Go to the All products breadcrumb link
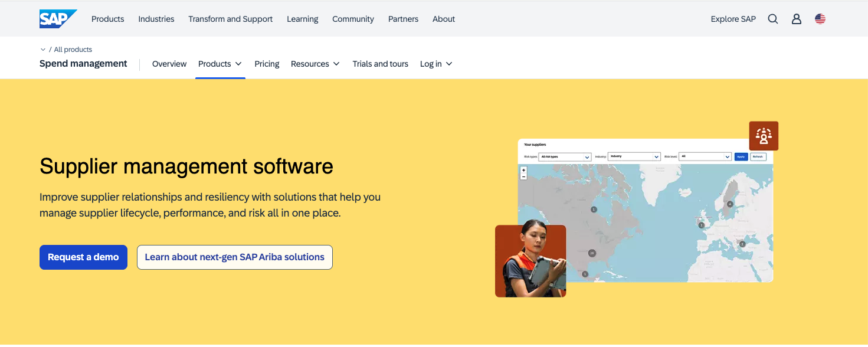This screenshot has width=868, height=347. coord(73,50)
